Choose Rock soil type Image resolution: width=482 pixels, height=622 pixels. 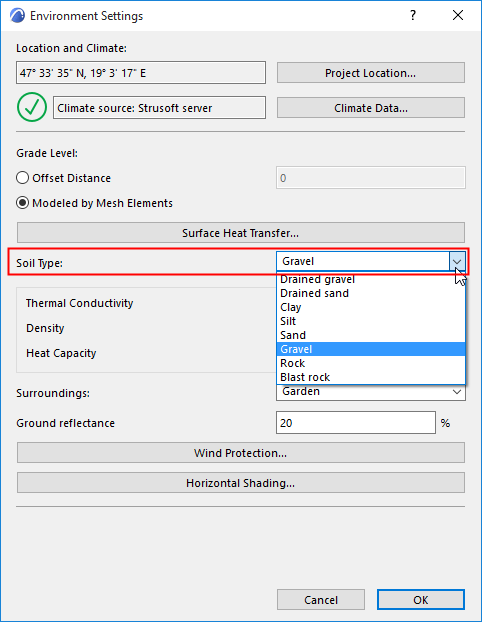coord(371,363)
